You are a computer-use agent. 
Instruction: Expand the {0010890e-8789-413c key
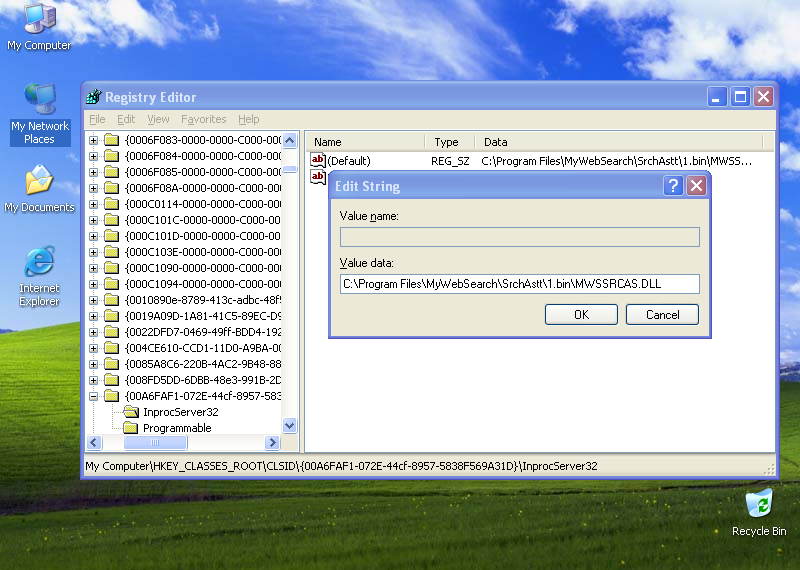point(94,300)
